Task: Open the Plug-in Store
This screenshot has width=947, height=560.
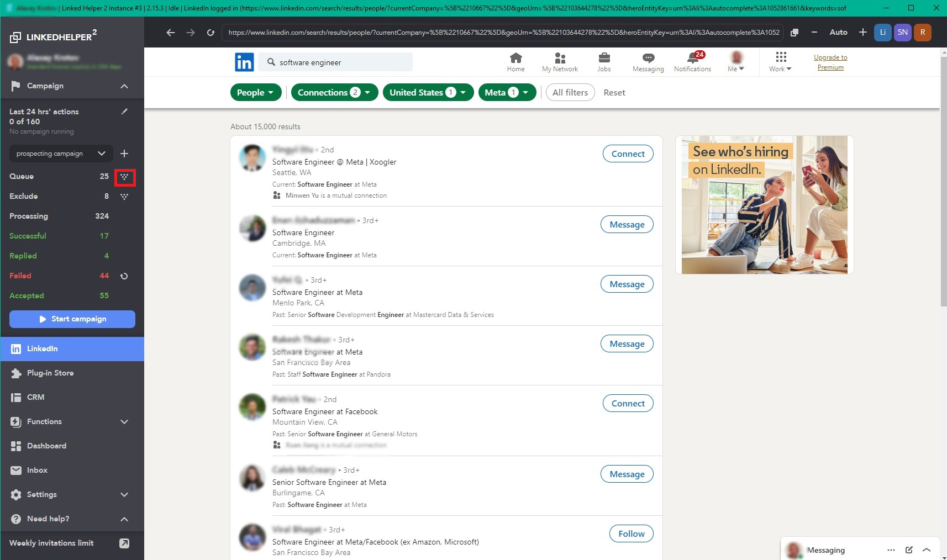Action: pyautogui.click(x=72, y=373)
